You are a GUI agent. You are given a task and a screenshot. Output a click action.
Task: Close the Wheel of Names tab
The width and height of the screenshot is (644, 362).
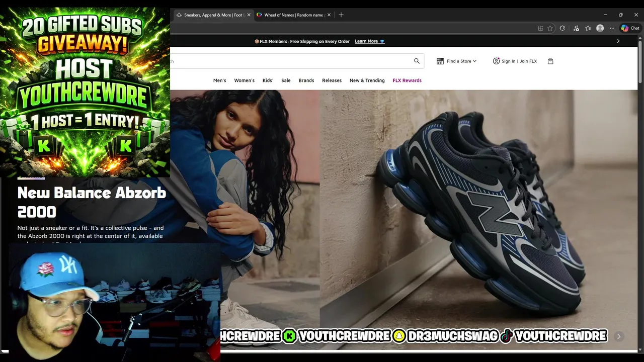coord(329,15)
